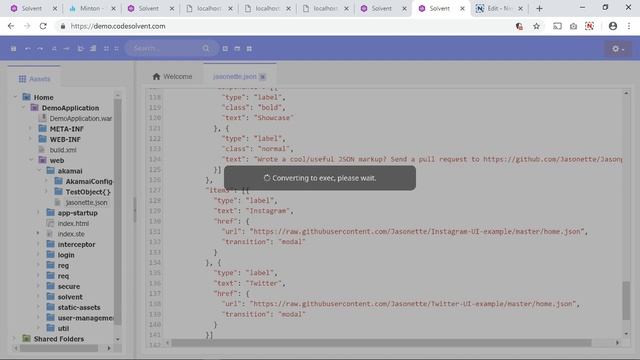
Task: Expand the app-startup folder
Action: click(38, 213)
